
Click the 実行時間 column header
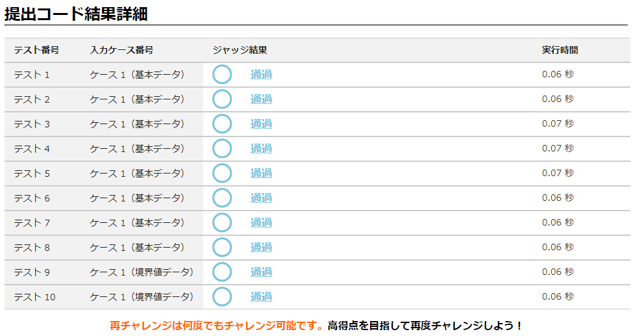click(560, 50)
